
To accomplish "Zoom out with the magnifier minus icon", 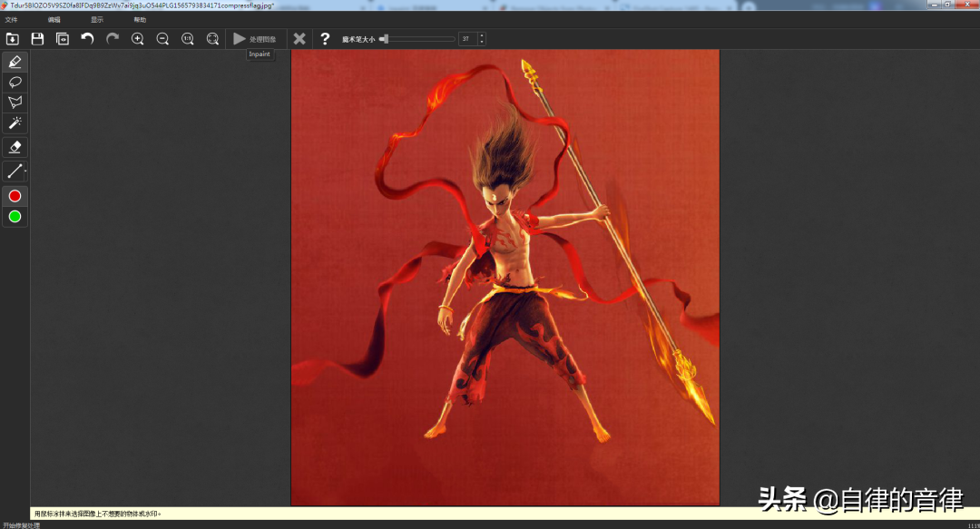I will pyautogui.click(x=162, y=39).
